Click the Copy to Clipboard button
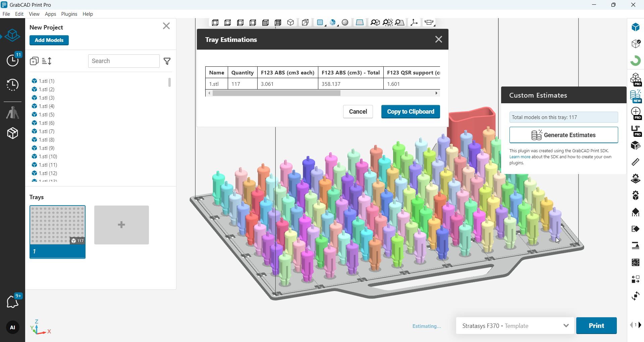644x342 pixels. [410, 112]
